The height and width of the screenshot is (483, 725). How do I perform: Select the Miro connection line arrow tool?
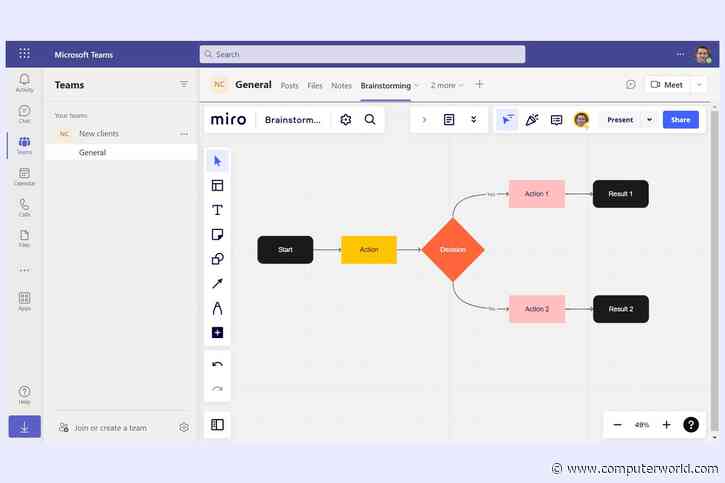217,283
